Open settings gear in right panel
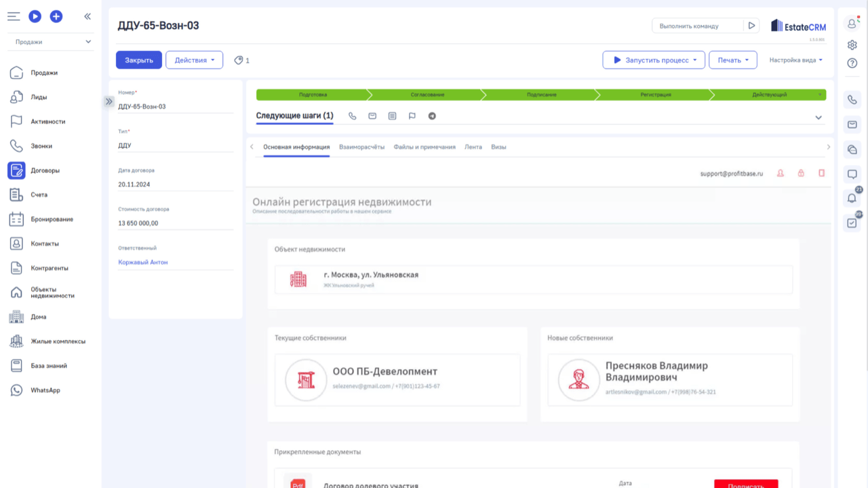868x488 pixels. click(852, 45)
